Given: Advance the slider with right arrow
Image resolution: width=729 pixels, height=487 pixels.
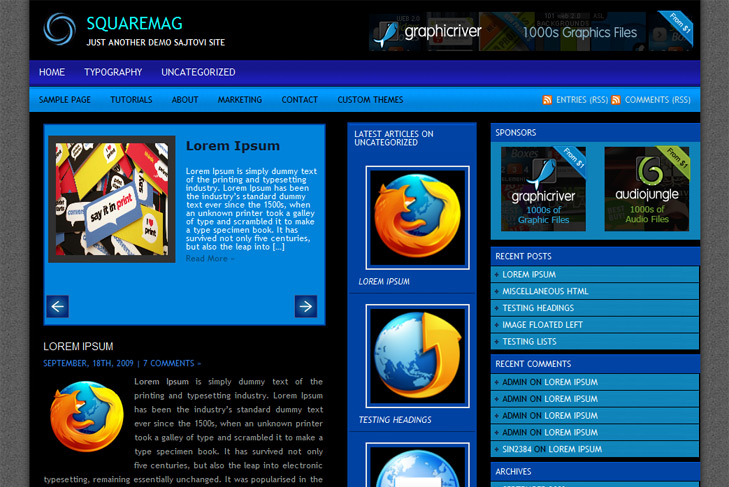Looking at the screenshot, I should click(x=306, y=306).
